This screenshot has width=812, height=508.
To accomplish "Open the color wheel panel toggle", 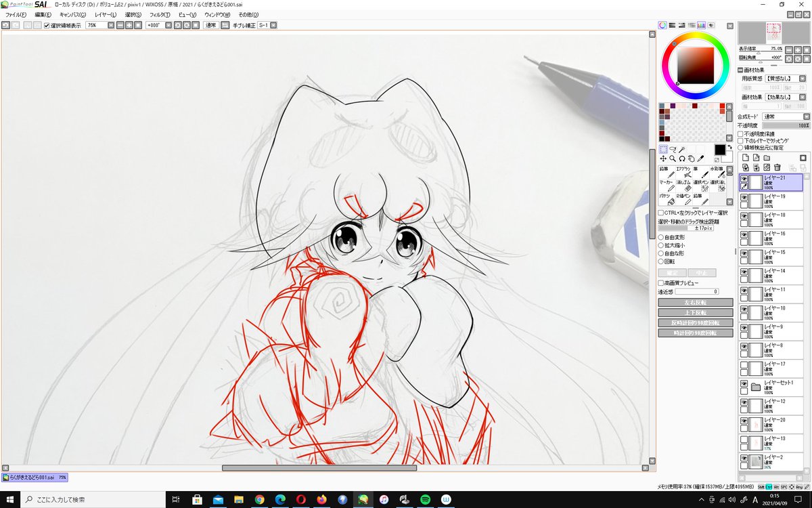I will coord(662,25).
